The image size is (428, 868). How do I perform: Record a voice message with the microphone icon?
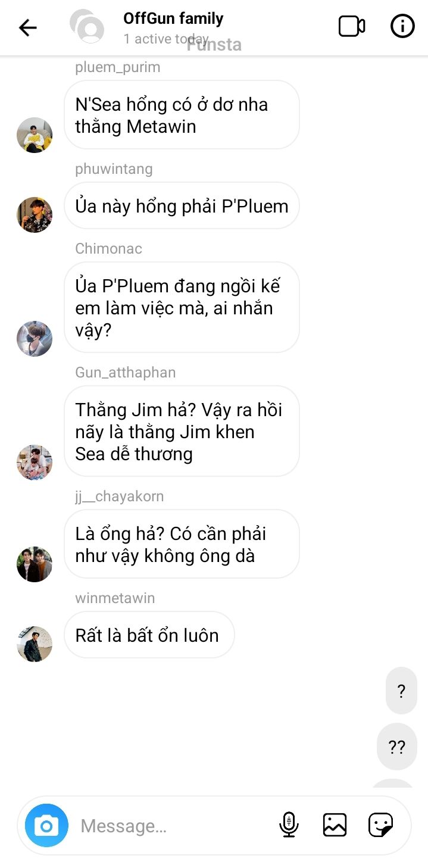click(289, 825)
